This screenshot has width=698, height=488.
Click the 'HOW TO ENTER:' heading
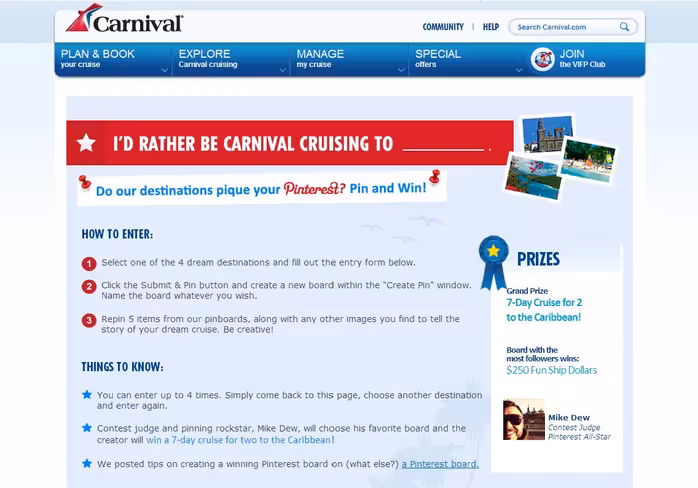point(117,234)
